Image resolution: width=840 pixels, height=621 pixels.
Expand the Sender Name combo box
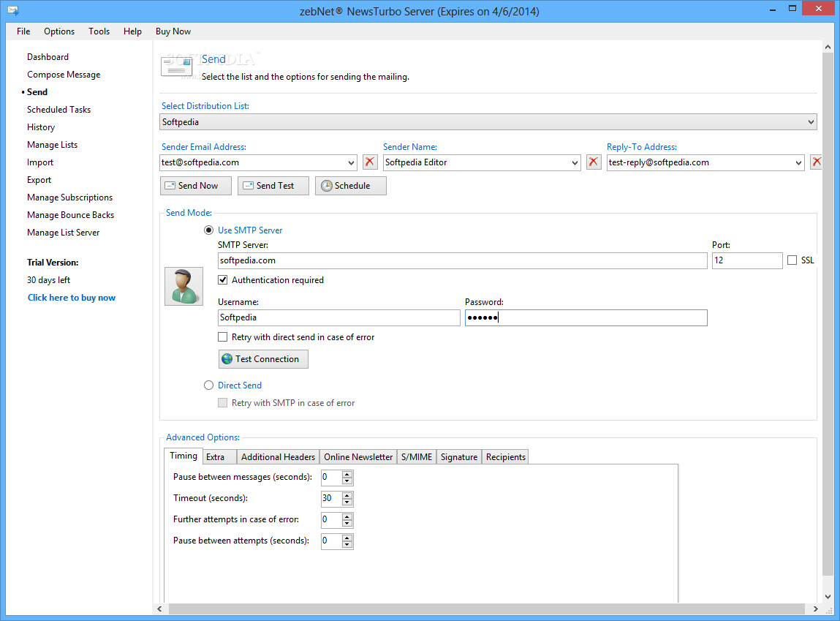[575, 162]
